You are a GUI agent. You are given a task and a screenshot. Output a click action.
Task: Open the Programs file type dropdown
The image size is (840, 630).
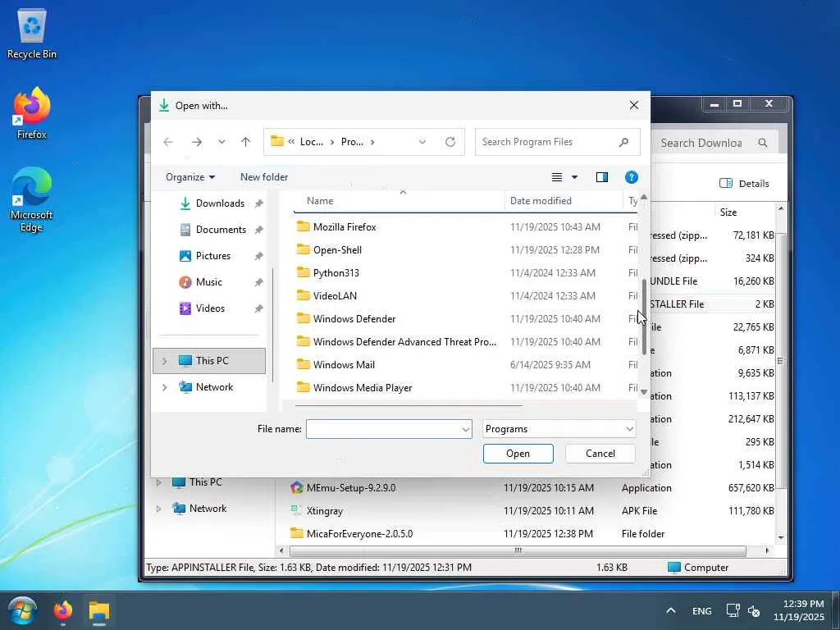click(x=559, y=429)
